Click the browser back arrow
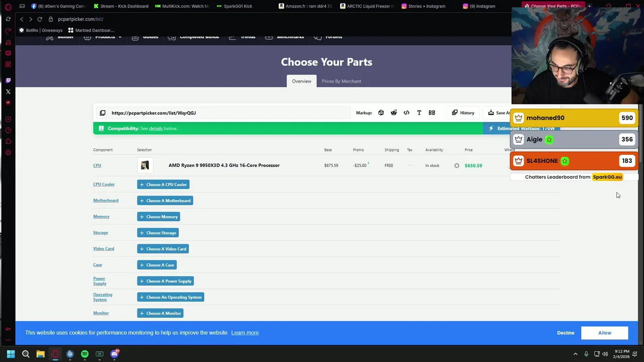This screenshot has width=644, height=362. tap(22, 19)
